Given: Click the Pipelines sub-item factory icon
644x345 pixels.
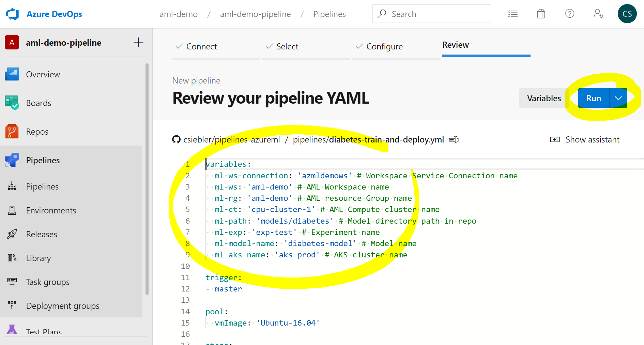Looking at the screenshot, I should (x=12, y=186).
